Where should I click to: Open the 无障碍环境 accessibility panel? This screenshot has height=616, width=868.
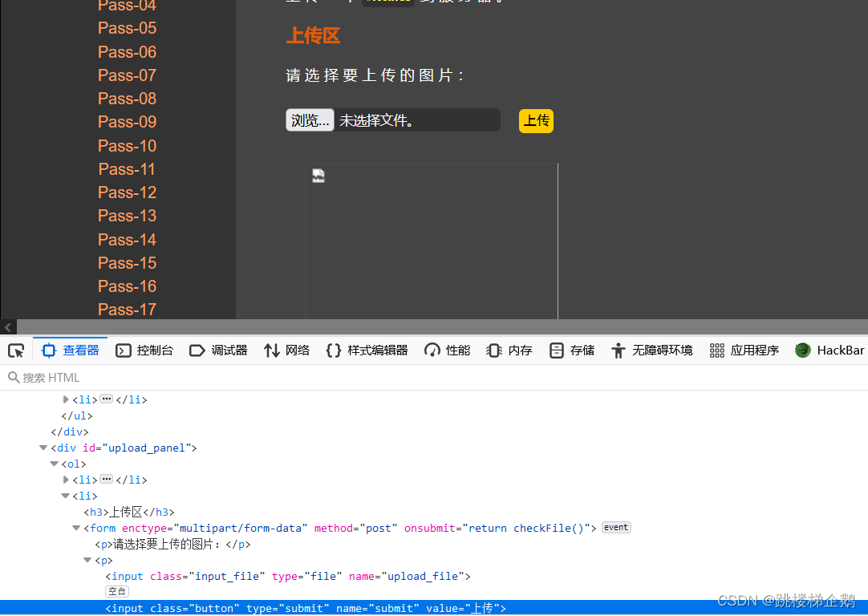(x=651, y=351)
